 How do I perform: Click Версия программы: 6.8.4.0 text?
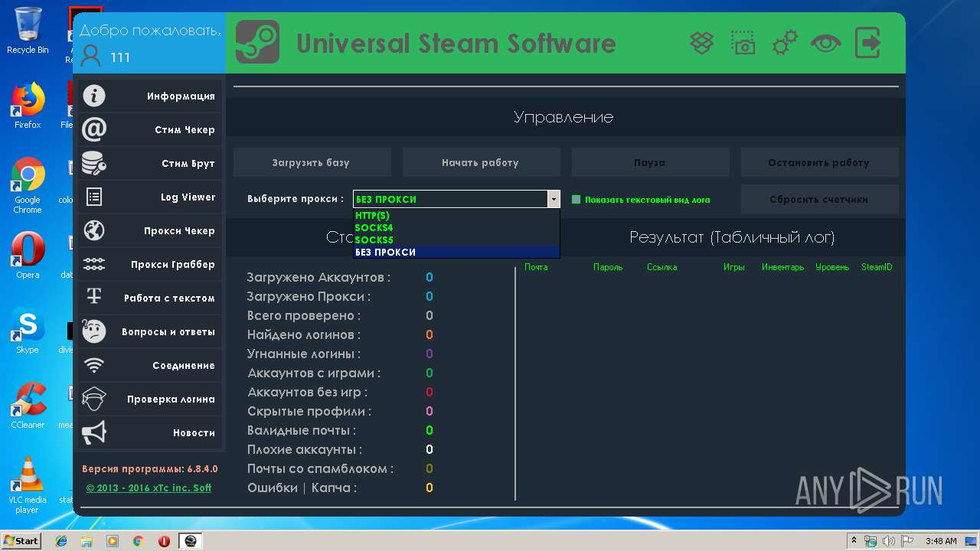click(x=150, y=468)
